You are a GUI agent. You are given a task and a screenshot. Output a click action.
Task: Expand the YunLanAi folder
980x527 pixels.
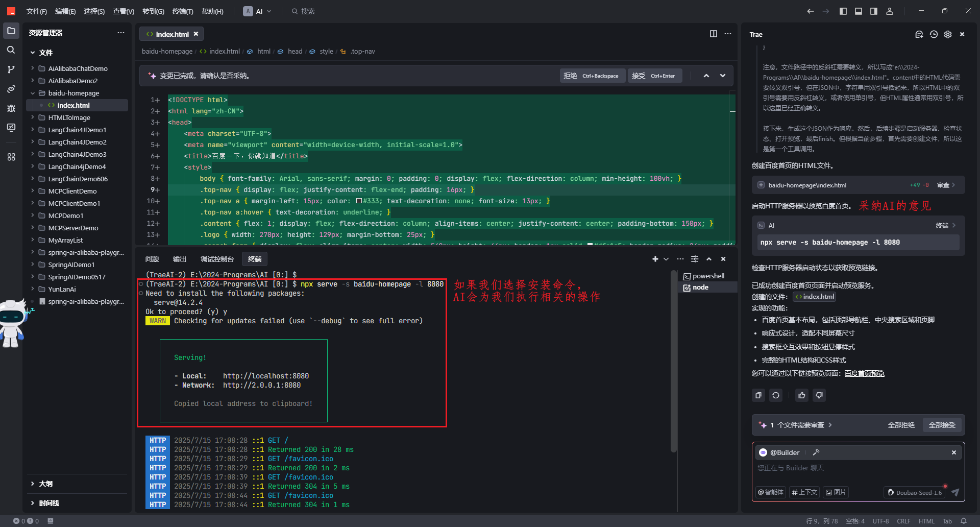click(x=33, y=289)
